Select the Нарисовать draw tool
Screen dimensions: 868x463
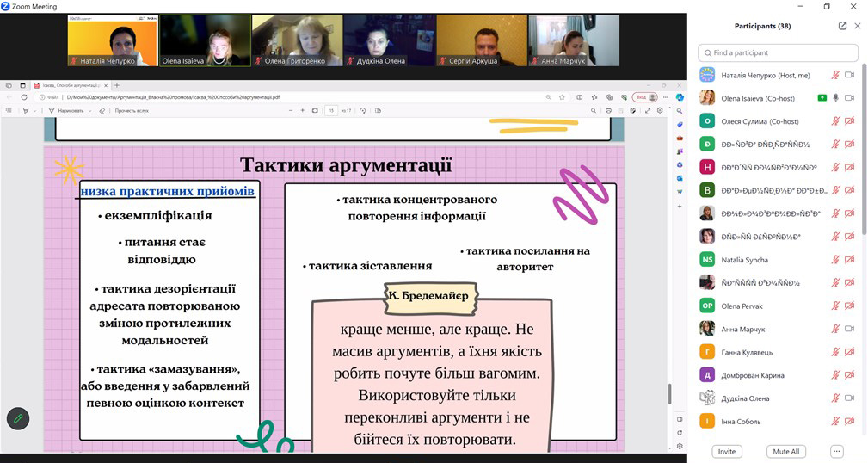(66, 111)
